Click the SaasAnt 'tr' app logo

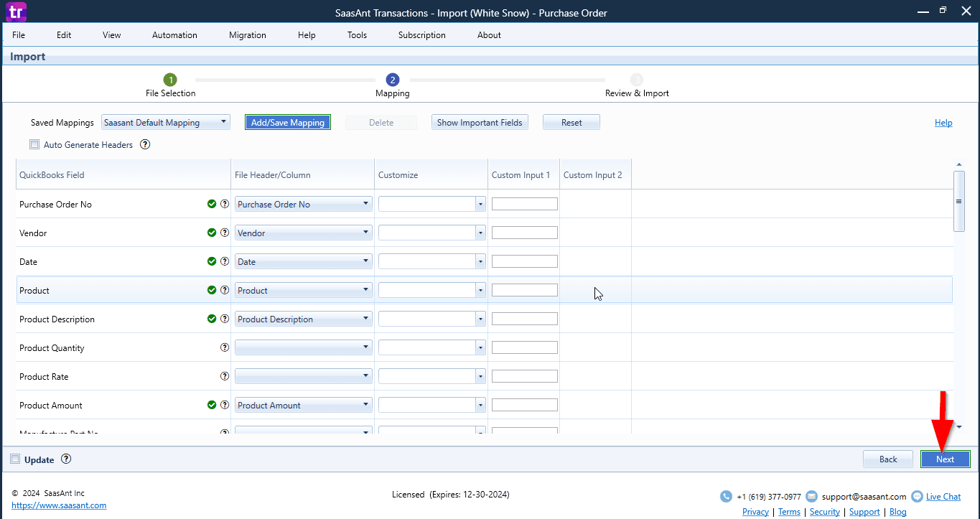coord(16,11)
